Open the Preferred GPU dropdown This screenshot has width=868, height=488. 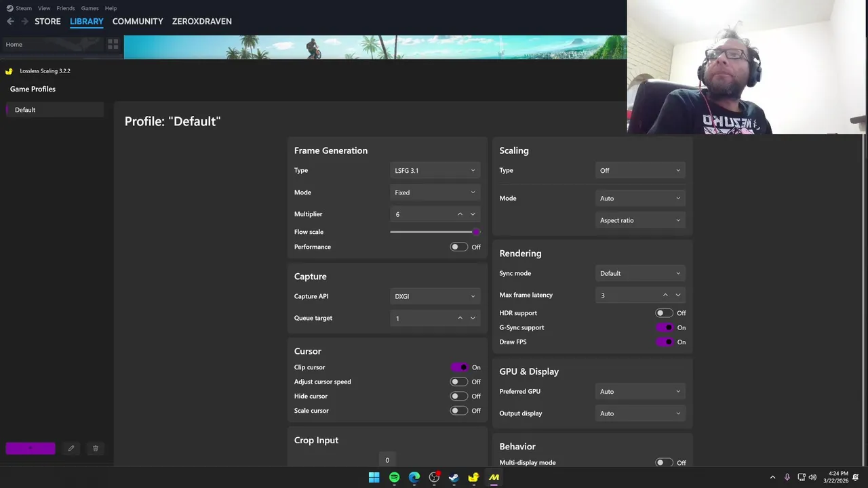click(x=640, y=391)
